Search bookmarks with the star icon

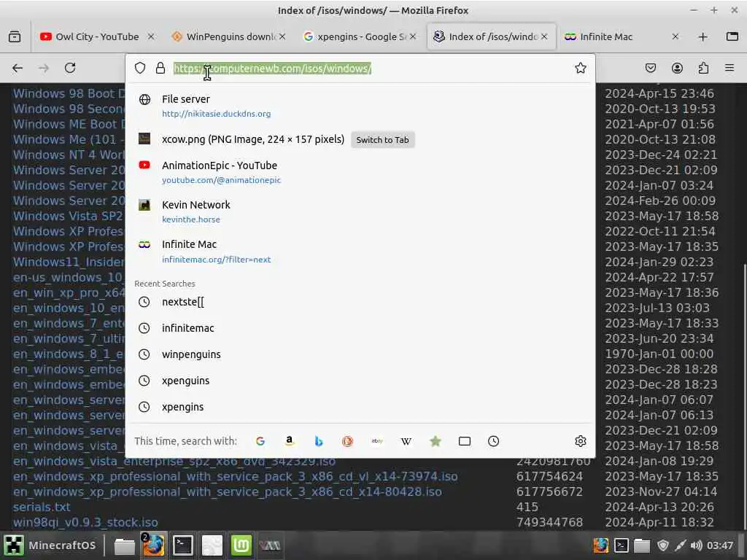pos(435,441)
